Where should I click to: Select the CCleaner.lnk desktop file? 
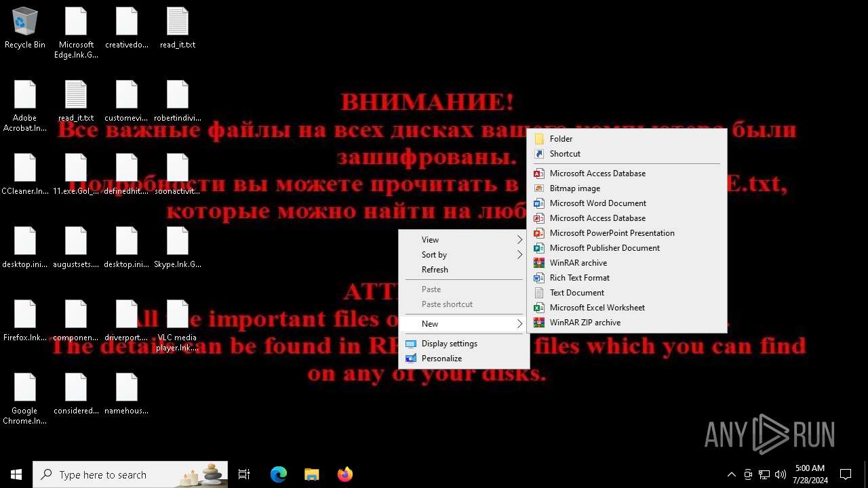pyautogui.click(x=25, y=175)
